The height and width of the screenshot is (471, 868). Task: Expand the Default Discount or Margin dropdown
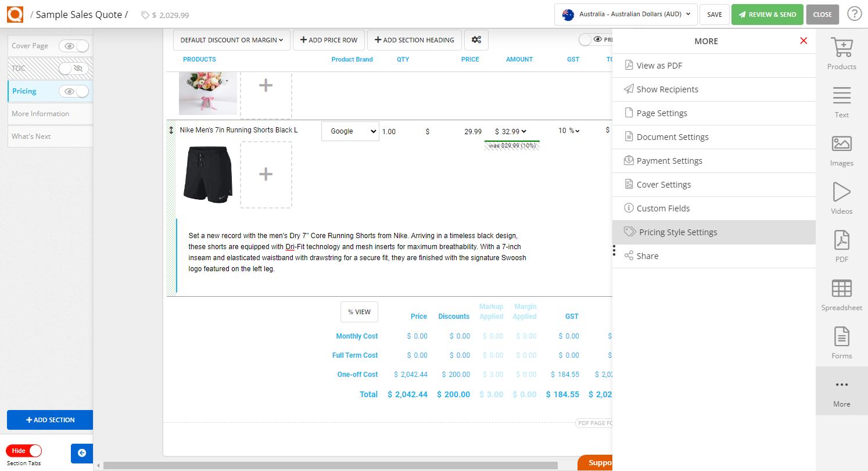pyautogui.click(x=231, y=40)
